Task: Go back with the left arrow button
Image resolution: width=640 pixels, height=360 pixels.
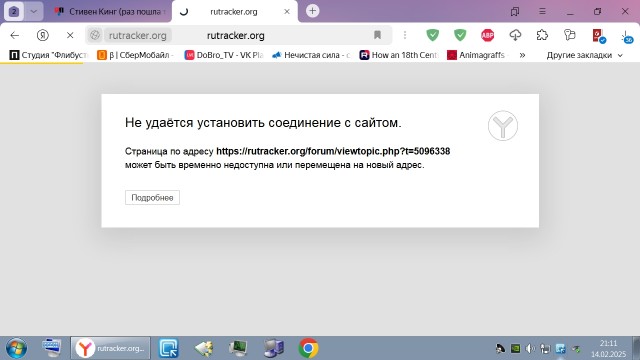Action: (x=15, y=36)
